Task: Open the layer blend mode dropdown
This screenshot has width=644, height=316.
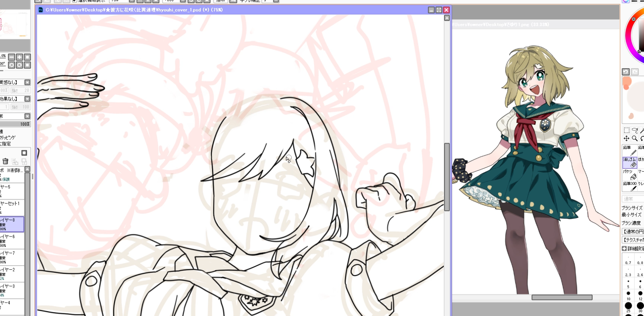Action: [27, 116]
